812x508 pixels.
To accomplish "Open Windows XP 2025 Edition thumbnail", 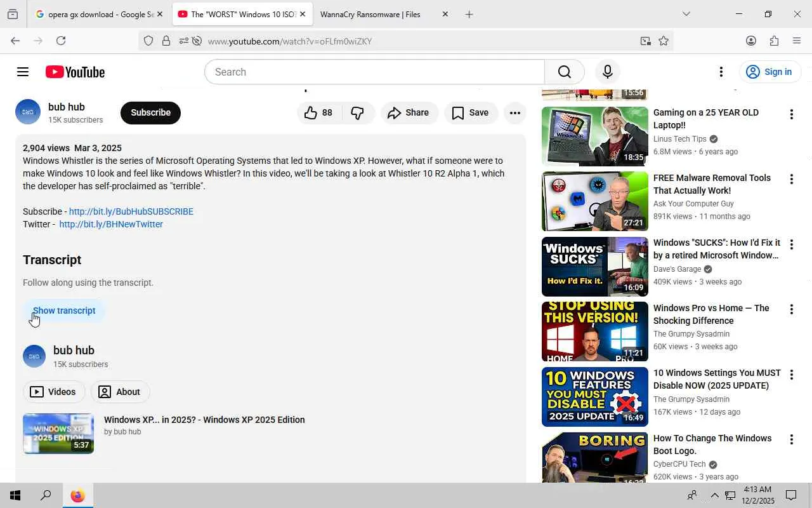I will click(x=58, y=434).
